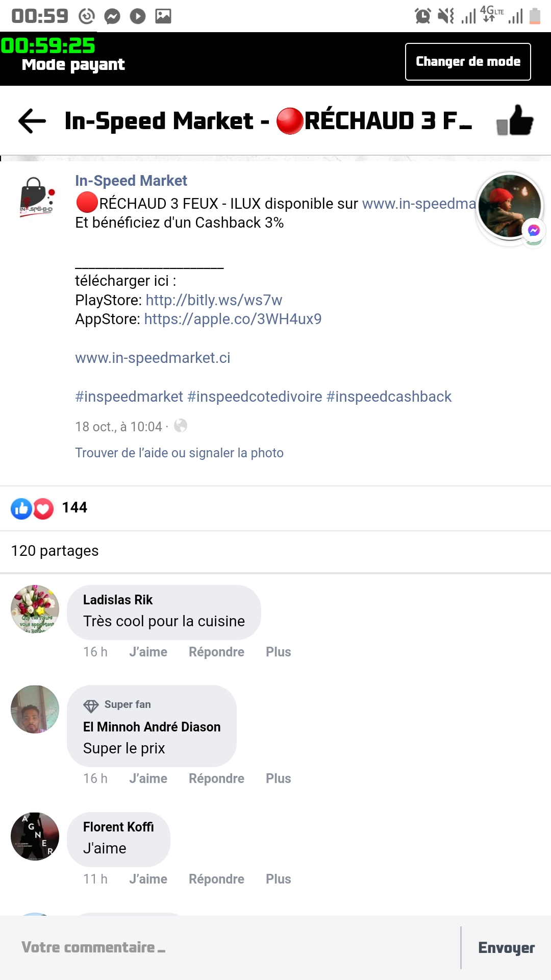This screenshot has height=980, width=551.
Task: Click the red heart reaction icon
Action: 43,508
